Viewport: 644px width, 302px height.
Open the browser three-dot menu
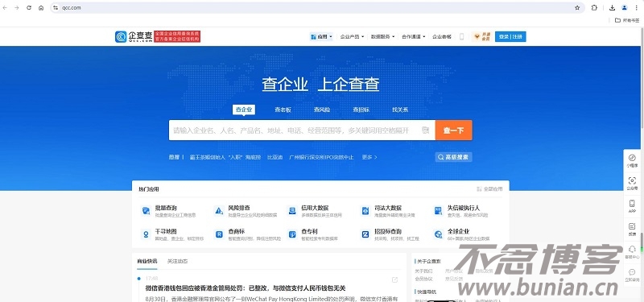click(637, 8)
